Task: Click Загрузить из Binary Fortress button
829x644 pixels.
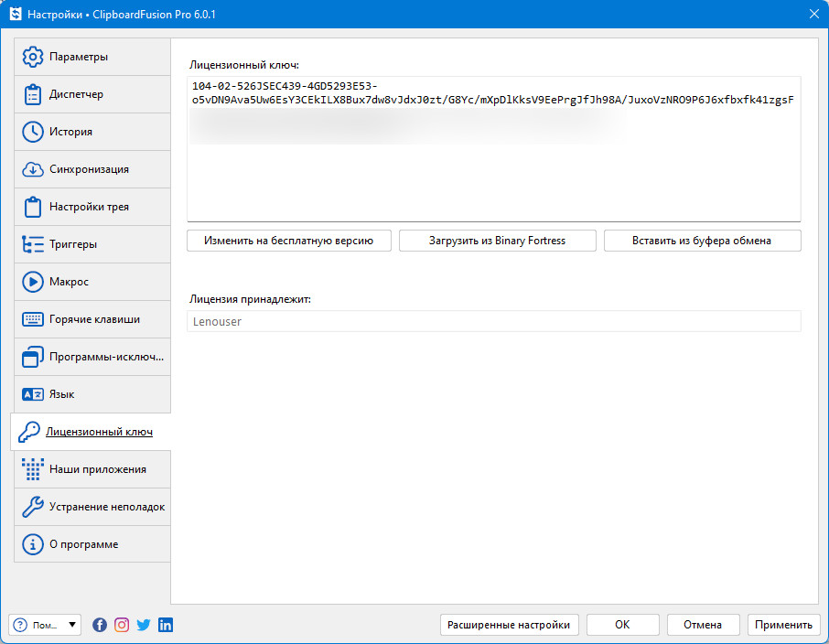Action: (x=497, y=241)
